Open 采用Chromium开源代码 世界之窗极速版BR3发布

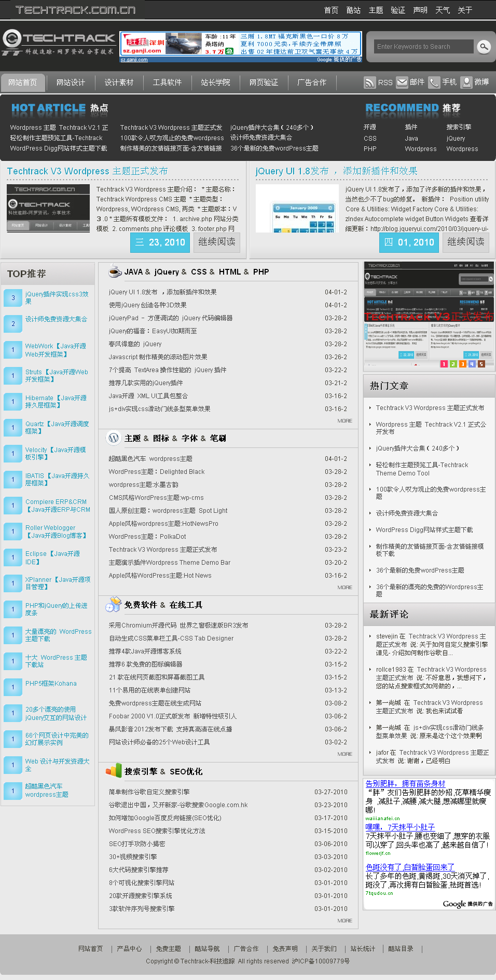click(x=178, y=625)
